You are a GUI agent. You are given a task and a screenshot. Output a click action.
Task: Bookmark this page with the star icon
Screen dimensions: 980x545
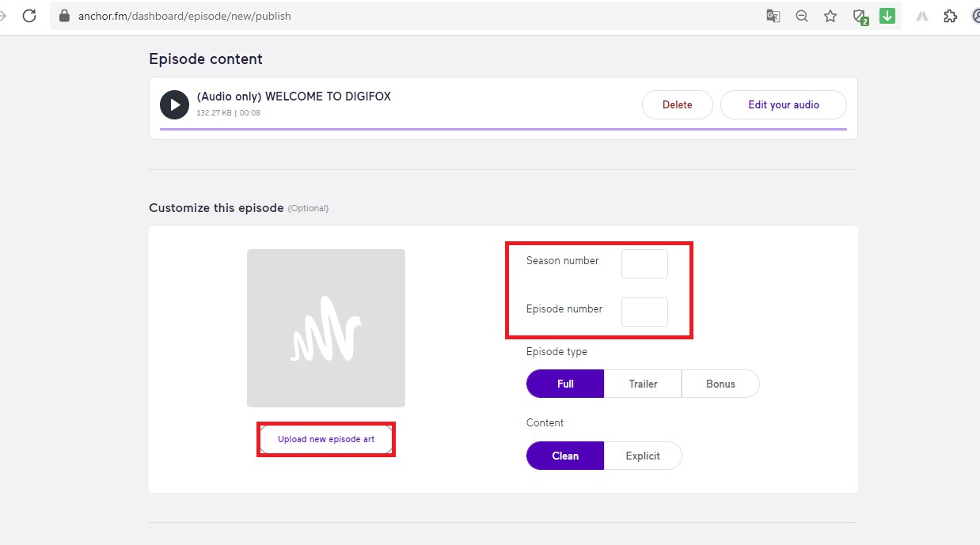(x=830, y=16)
